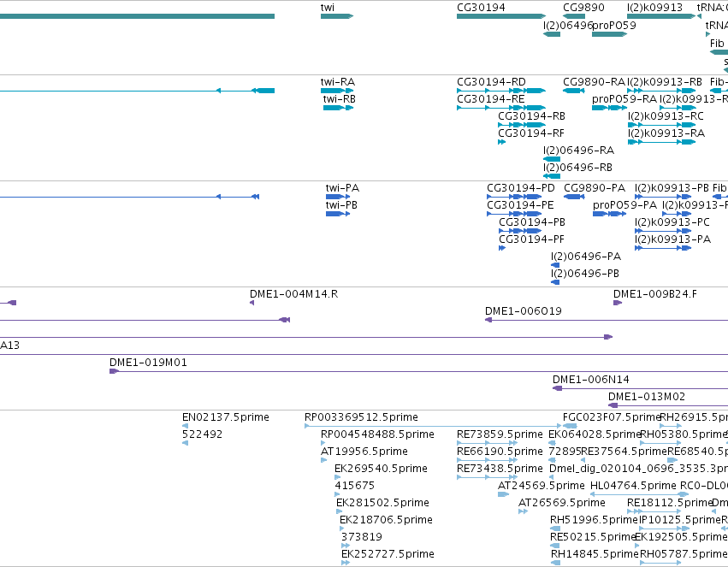Click the CG30194-RB transcript label

[531, 116]
